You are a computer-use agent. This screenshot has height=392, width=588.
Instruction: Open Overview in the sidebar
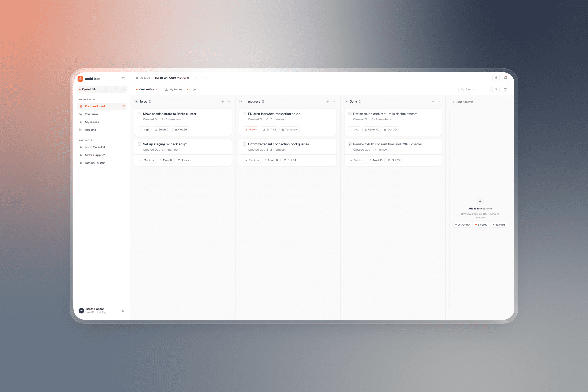(x=102, y=114)
